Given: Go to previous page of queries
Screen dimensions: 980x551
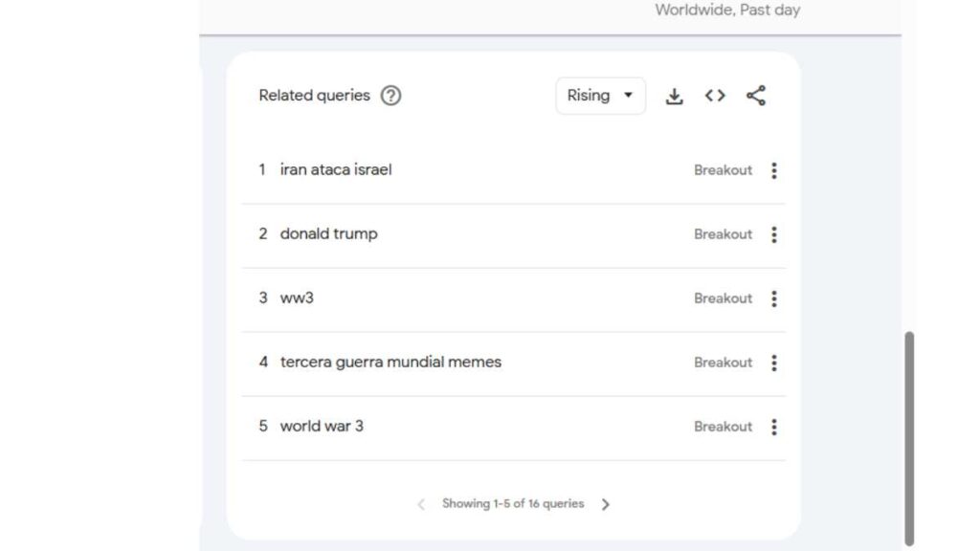Looking at the screenshot, I should pos(421,503).
